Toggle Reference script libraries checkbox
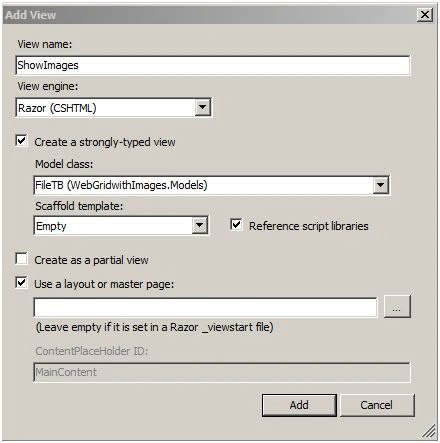Image resolution: width=440 pixels, height=443 pixels. (236, 224)
